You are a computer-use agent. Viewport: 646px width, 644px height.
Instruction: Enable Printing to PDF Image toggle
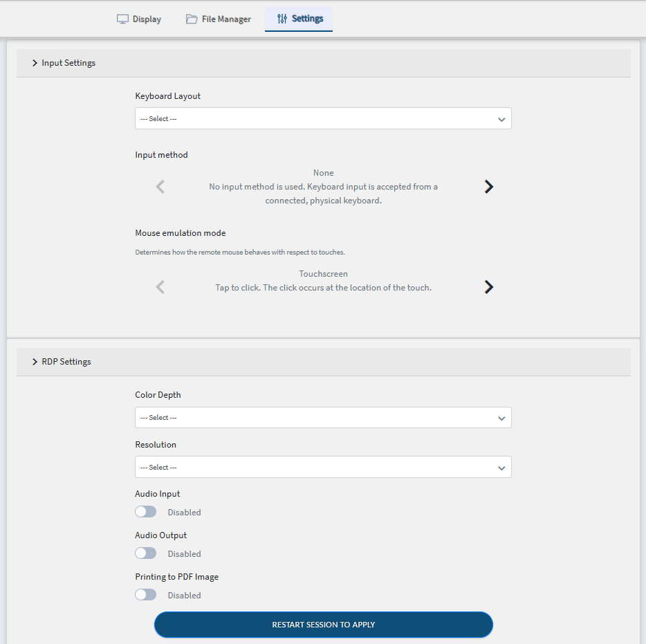146,595
